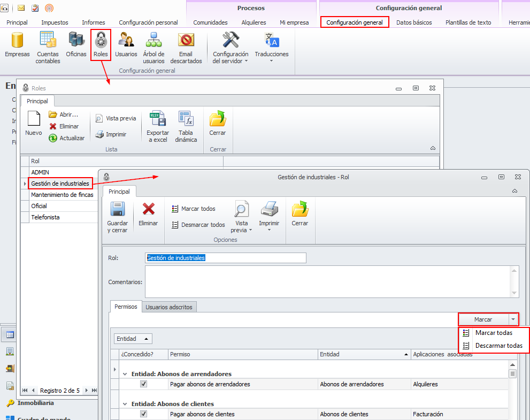Viewport: 530px width, 420px height.
Task: Click Marcar todos in Opciones group
Action: click(194, 209)
